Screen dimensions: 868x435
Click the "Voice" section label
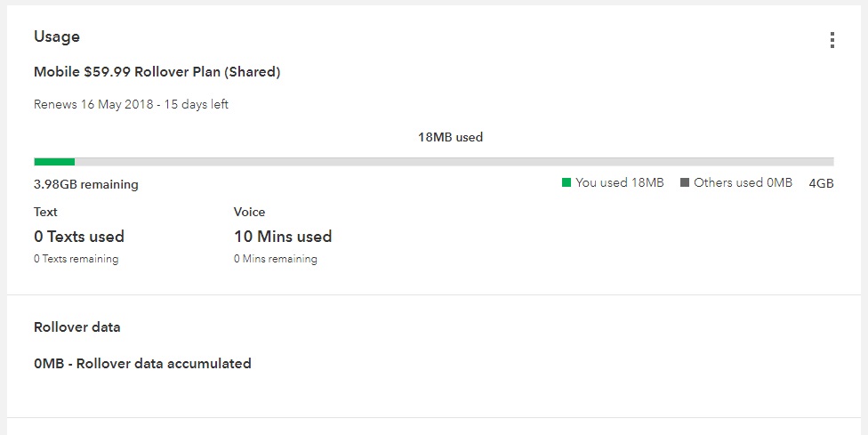(249, 212)
